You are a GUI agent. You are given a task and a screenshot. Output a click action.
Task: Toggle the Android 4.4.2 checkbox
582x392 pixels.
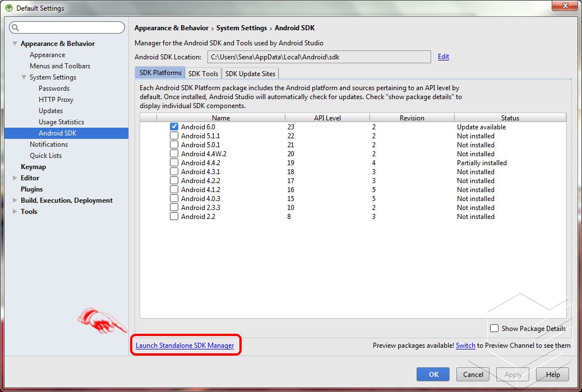[x=174, y=162]
